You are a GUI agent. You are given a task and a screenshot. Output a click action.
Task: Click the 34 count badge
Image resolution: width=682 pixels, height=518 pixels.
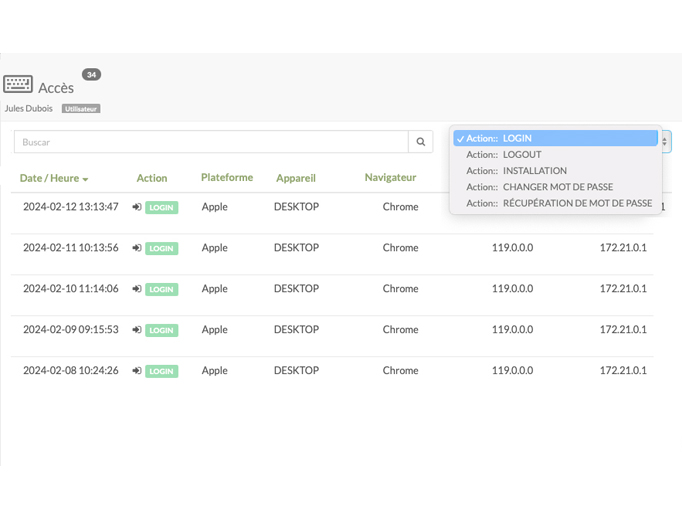[91, 75]
